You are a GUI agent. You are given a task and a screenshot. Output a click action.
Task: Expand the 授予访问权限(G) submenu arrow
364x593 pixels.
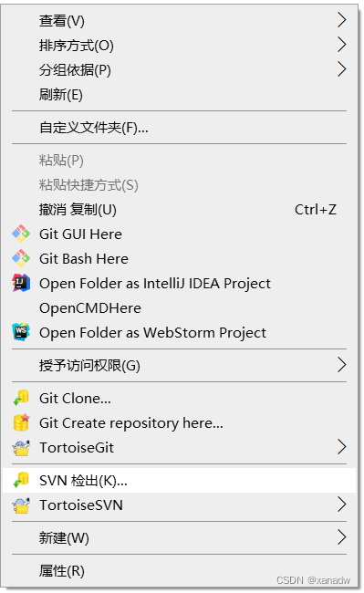(341, 365)
